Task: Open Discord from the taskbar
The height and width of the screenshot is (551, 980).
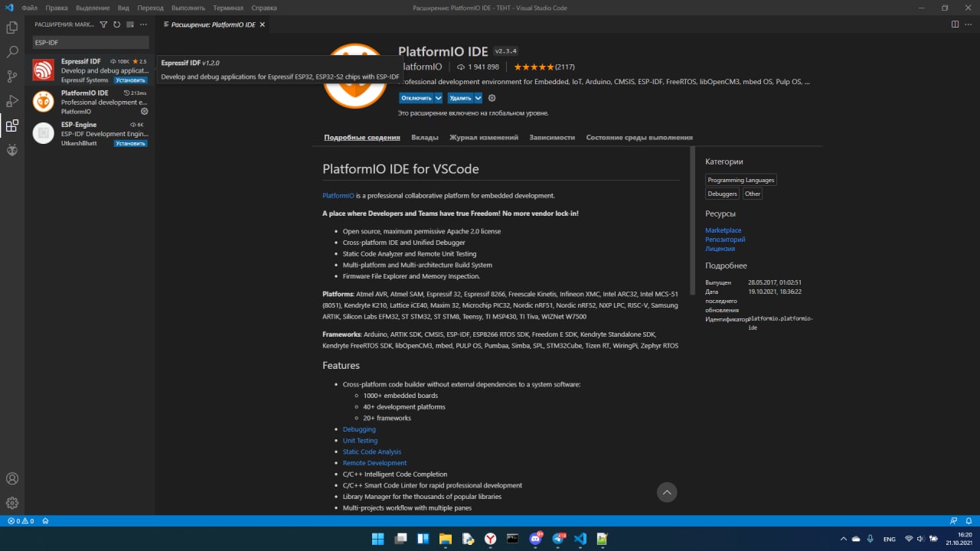Action: [536, 539]
